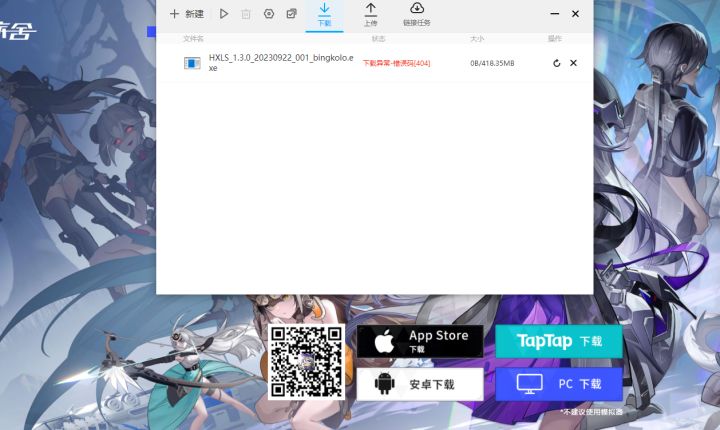Click the 操作 column header
This screenshot has height=430, width=720.
point(555,39)
